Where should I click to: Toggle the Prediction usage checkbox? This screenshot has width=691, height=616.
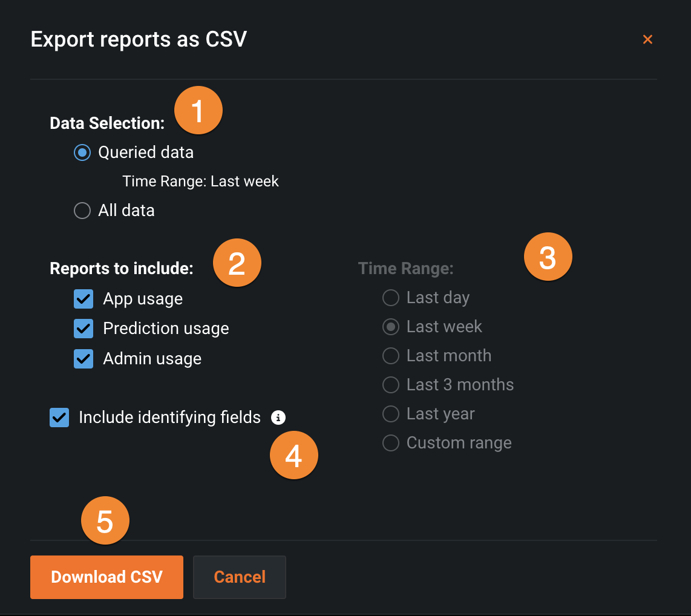(84, 329)
